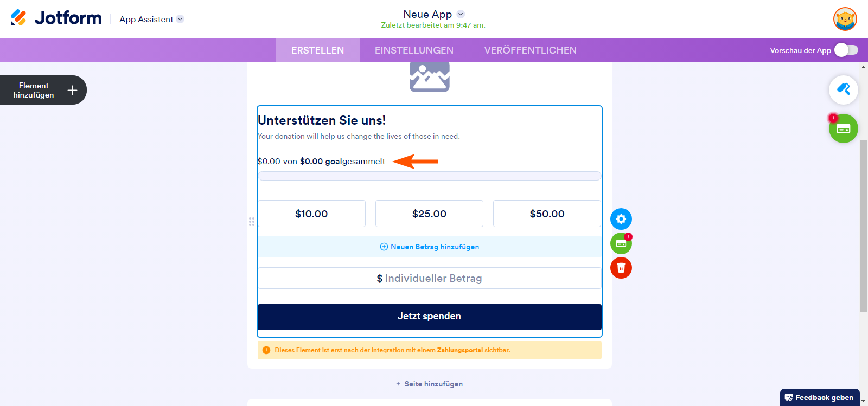Screen dimensions: 868x406
Task: Switch to the VERÖFFENTLICHEN tab
Action: pos(530,50)
